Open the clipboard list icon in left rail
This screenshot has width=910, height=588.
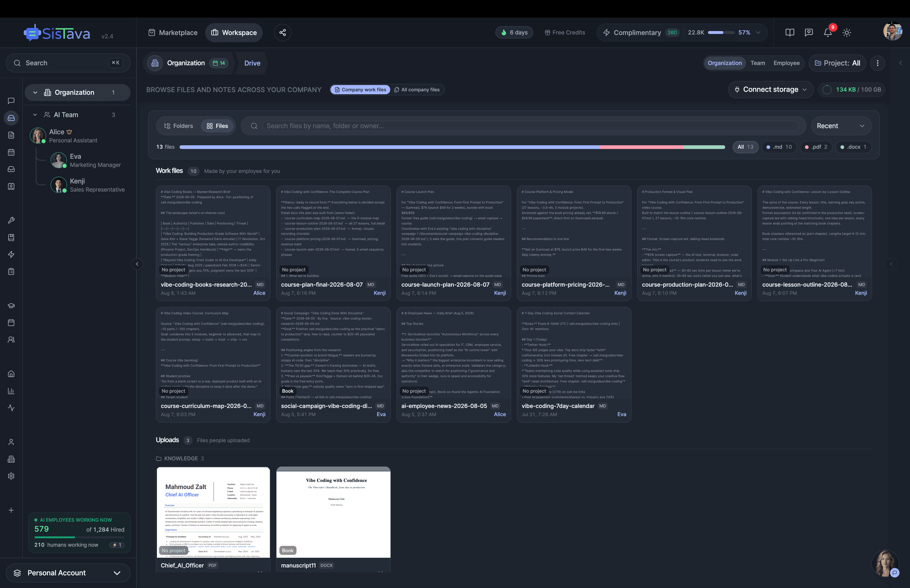pyautogui.click(x=11, y=271)
